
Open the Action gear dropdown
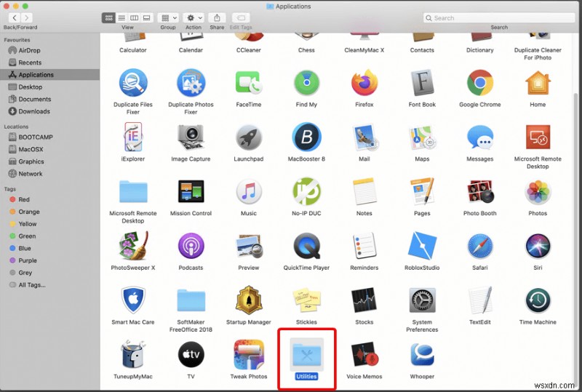(194, 17)
